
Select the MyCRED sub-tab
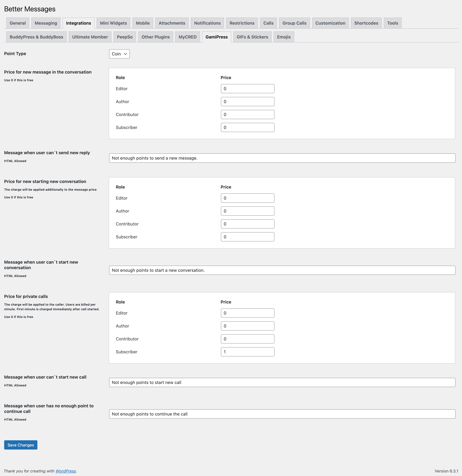point(188,37)
